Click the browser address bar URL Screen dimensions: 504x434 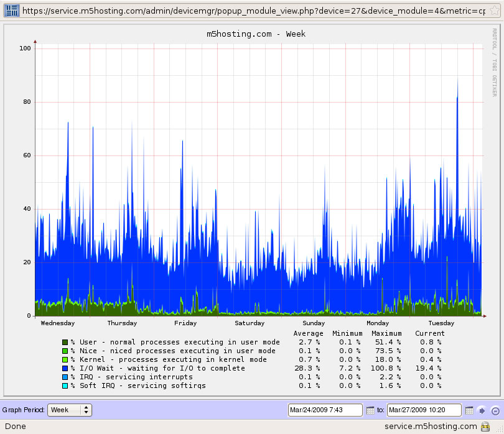(x=187, y=10)
